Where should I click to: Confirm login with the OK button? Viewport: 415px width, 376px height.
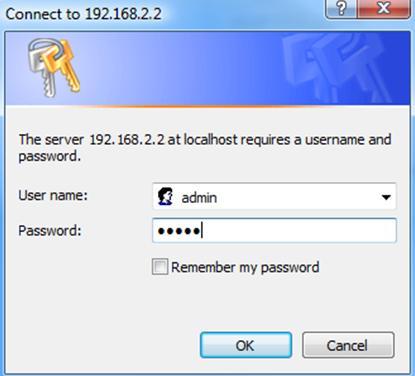pos(246,345)
